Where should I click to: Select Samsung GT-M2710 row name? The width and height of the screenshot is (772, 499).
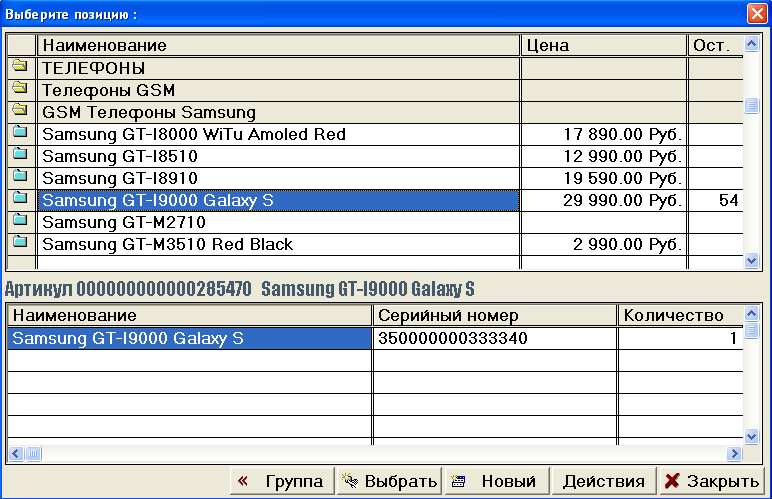click(279, 222)
